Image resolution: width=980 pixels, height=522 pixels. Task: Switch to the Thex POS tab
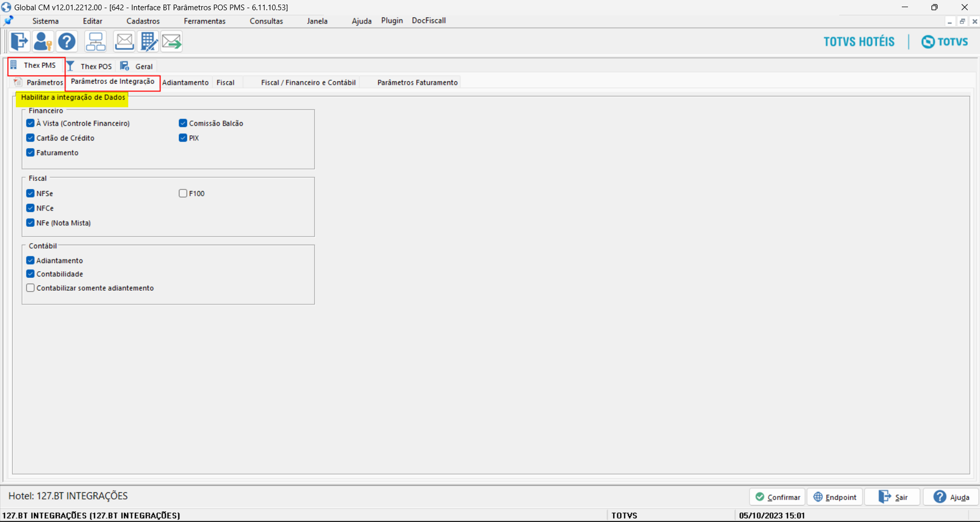(90, 66)
